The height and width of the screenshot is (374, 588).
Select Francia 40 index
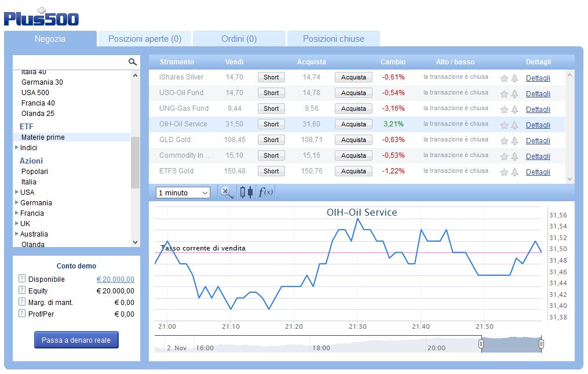click(38, 103)
